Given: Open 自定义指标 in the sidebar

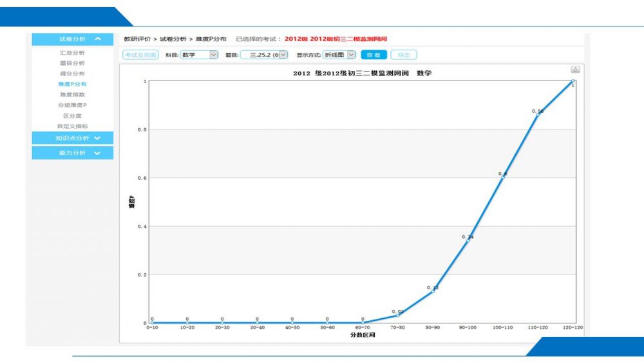Looking at the screenshot, I should coord(72,126).
